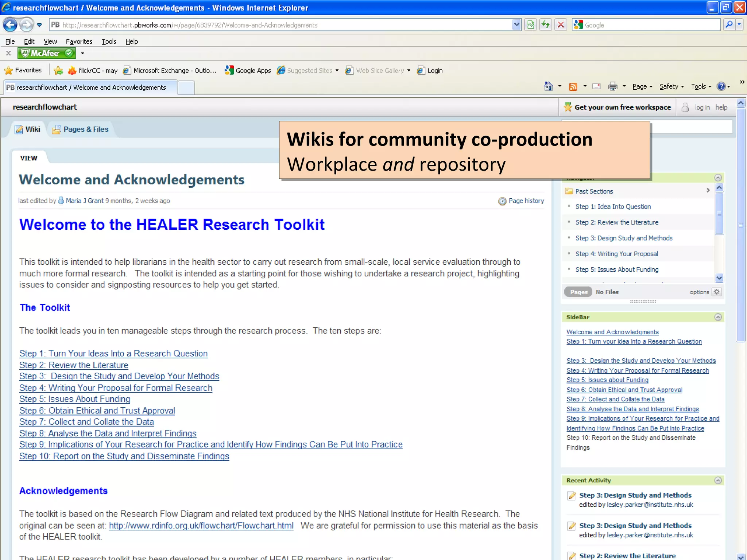Click the Login favorite link

430,70
